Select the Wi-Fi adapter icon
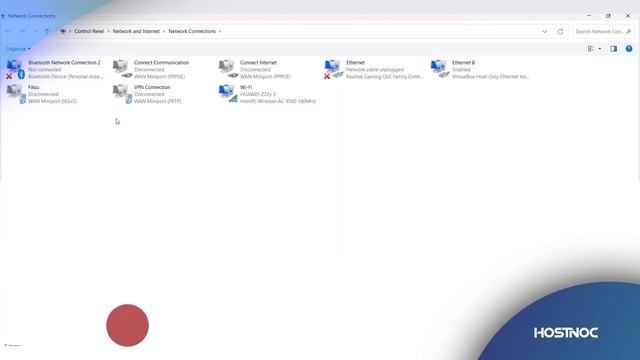 (228, 94)
